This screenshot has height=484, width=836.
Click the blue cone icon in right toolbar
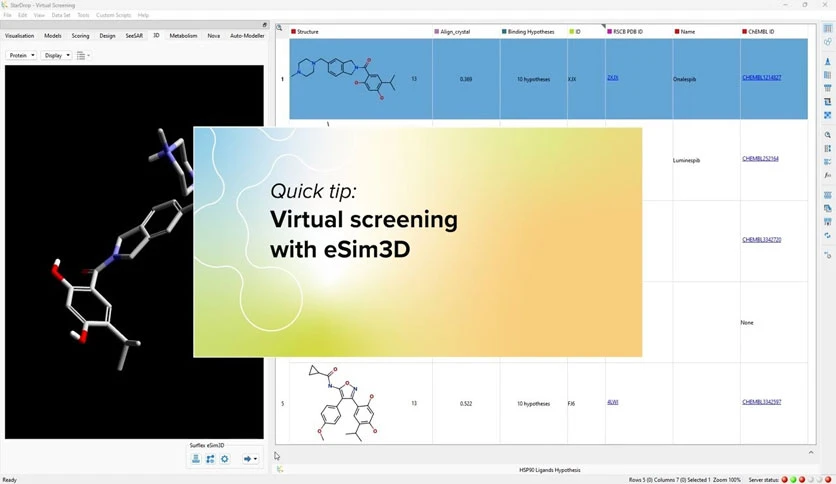click(x=827, y=61)
